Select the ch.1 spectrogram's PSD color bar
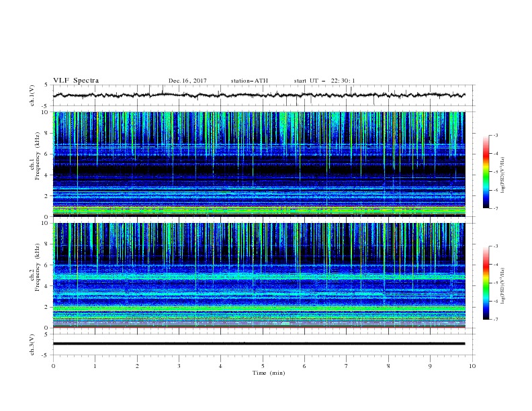 (486, 172)
